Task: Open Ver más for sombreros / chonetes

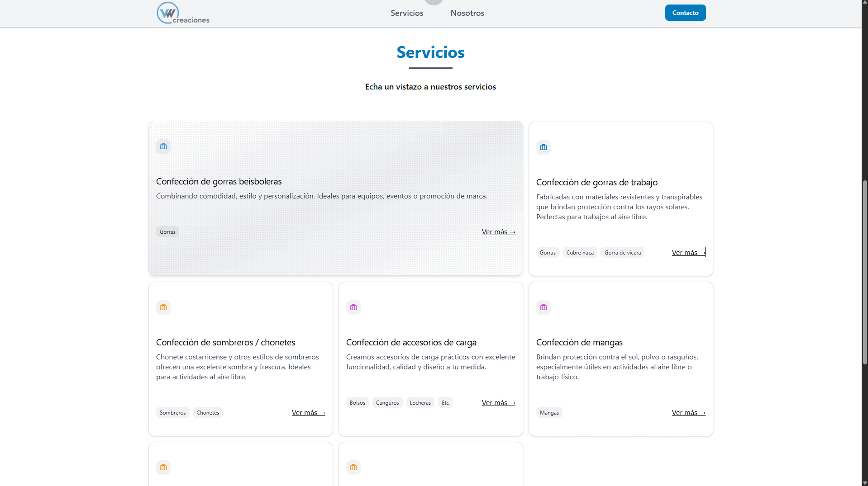Action: 308,413
